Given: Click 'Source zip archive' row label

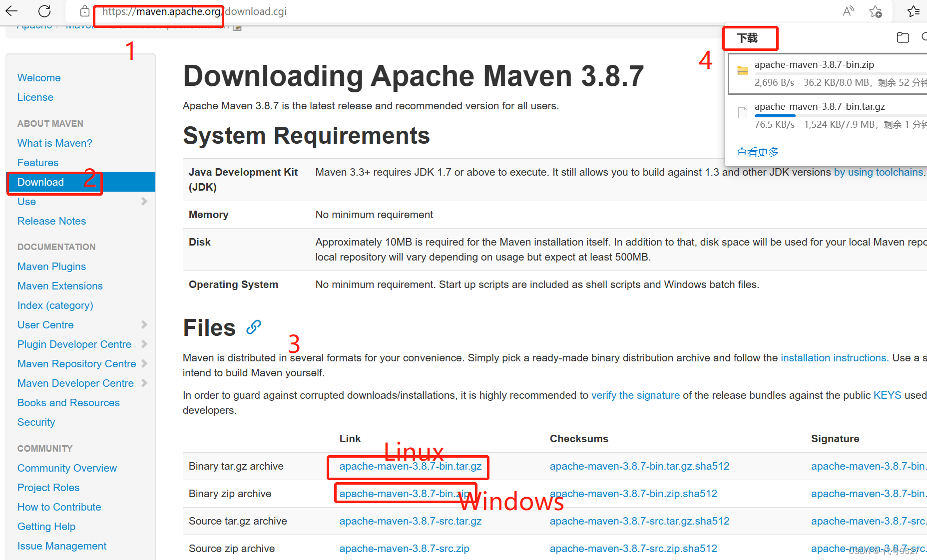Looking at the screenshot, I should point(232,549).
